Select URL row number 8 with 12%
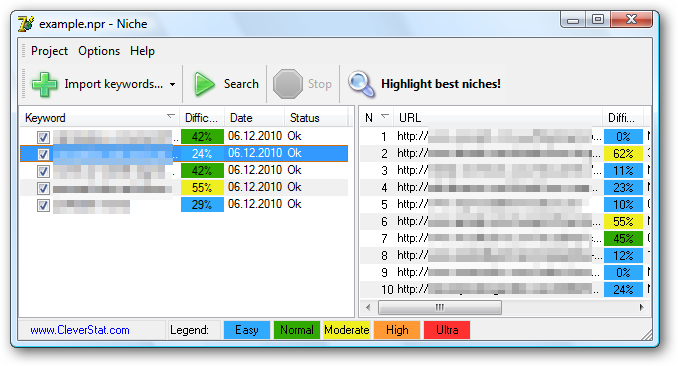Viewport: 678px width, 366px height. (505, 255)
